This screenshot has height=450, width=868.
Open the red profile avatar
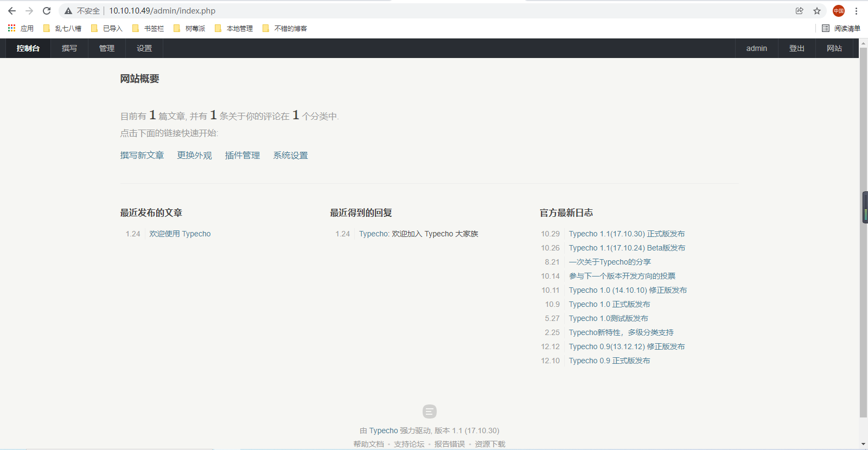coord(839,11)
